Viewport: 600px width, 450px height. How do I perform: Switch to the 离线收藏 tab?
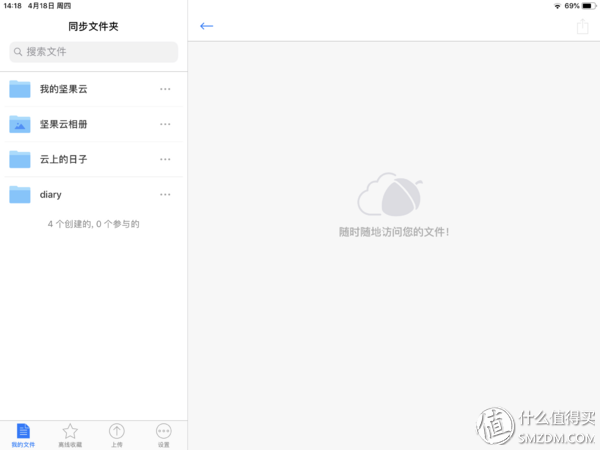[70, 434]
